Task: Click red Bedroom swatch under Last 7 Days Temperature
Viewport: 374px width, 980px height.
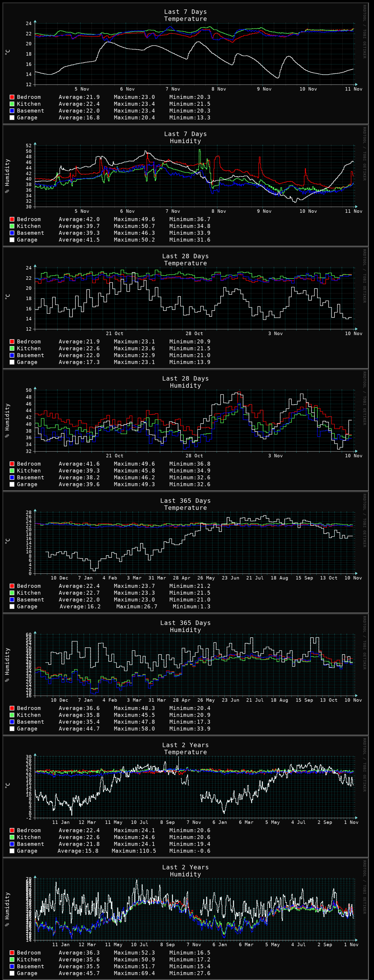Action: point(12,97)
